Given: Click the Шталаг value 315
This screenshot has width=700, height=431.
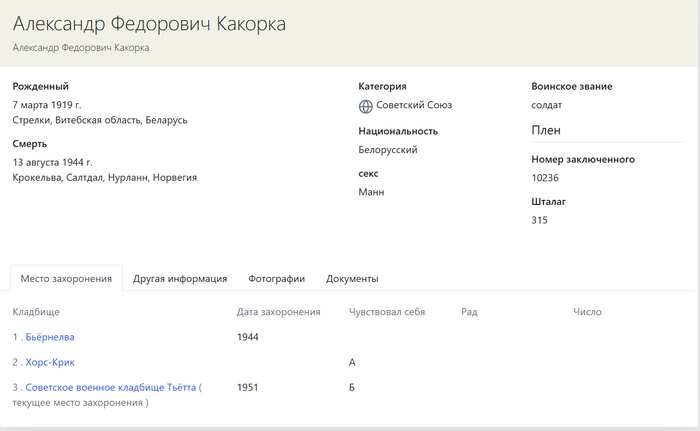Looking at the screenshot, I should 540,220.
